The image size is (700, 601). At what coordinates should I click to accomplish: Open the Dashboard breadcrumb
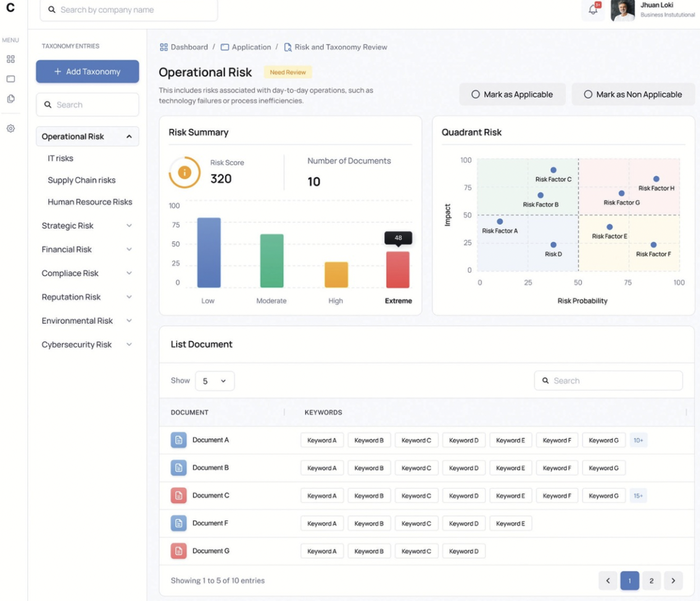184,47
